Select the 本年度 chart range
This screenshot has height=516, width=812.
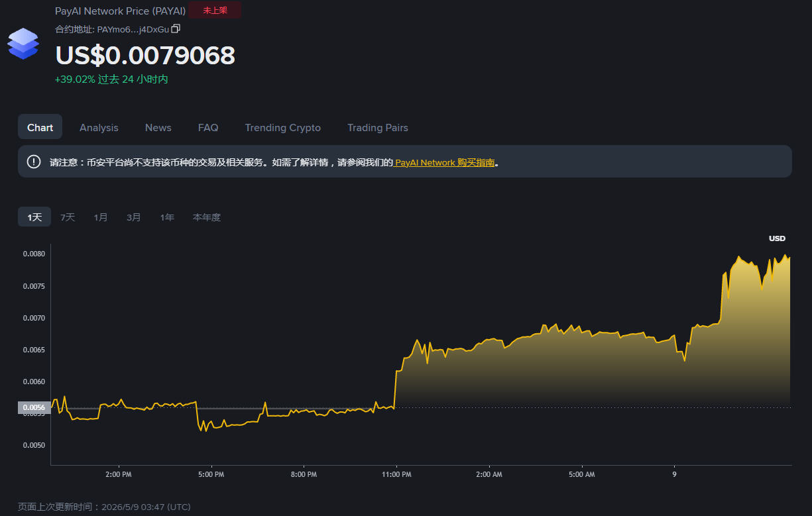click(207, 217)
